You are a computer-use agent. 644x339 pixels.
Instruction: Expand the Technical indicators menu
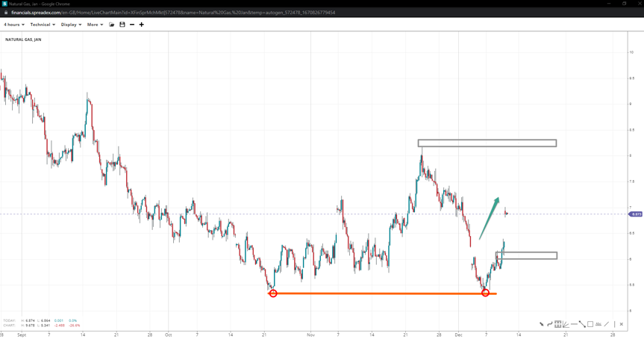tap(42, 25)
